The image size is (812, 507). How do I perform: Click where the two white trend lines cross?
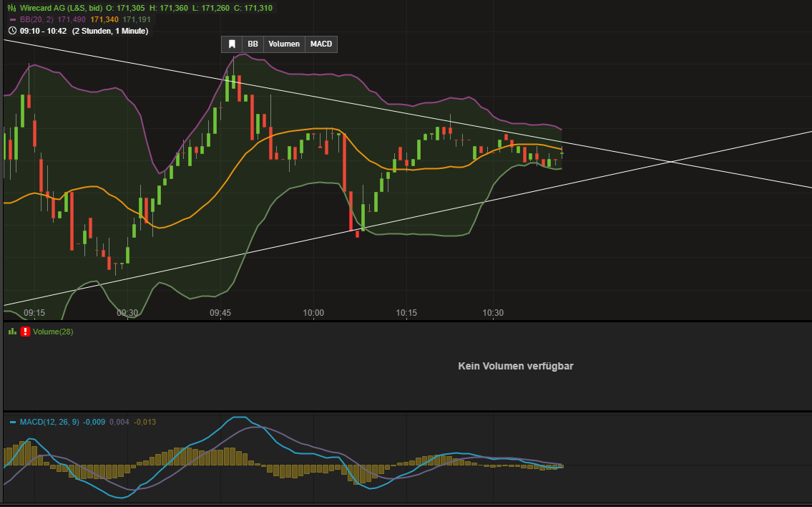(x=672, y=162)
